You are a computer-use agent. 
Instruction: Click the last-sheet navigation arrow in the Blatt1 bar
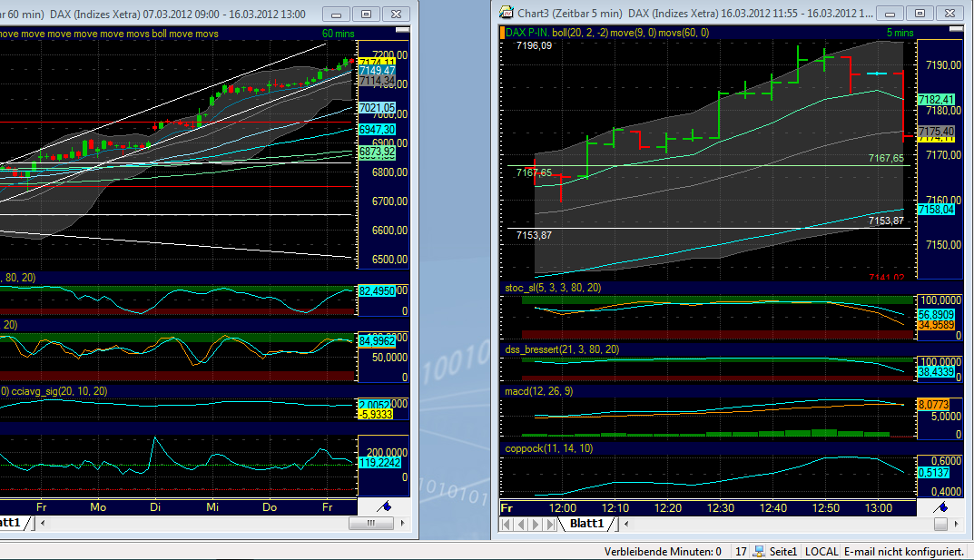[x=552, y=524]
